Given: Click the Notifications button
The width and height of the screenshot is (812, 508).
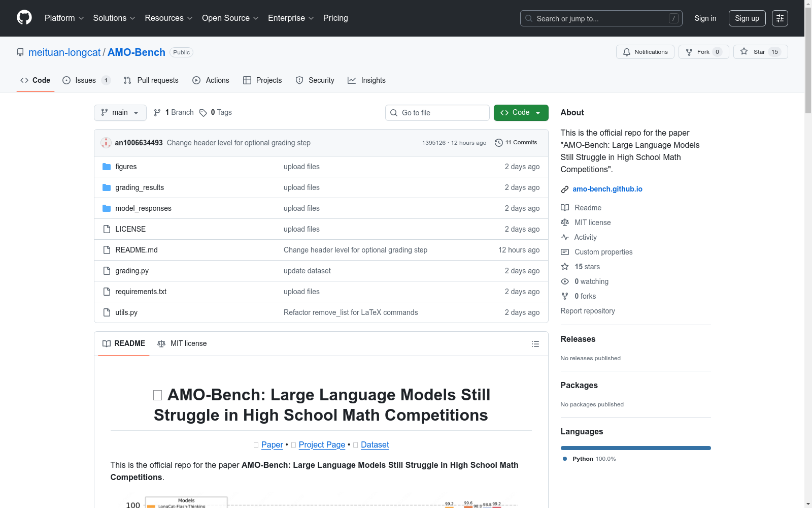Looking at the screenshot, I should pos(645,52).
